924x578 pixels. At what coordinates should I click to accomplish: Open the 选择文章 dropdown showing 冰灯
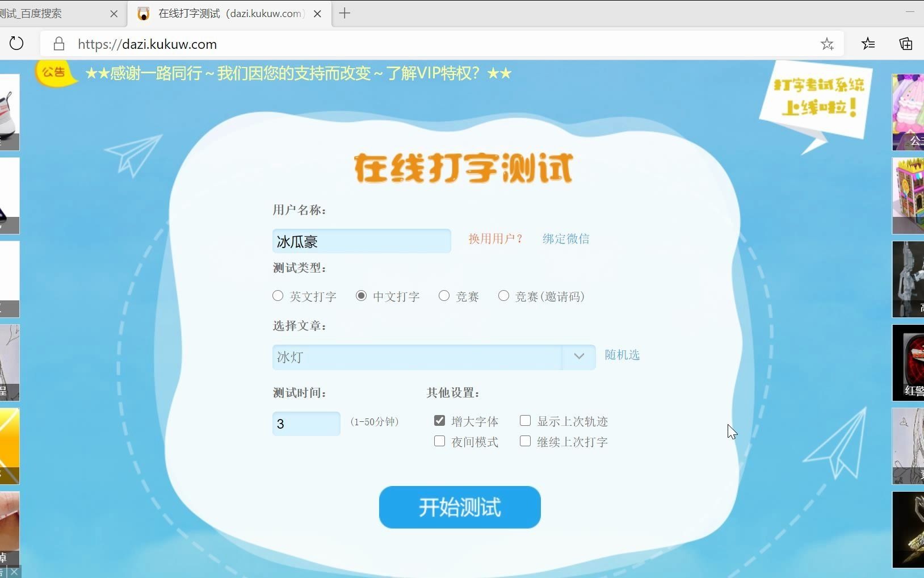[434, 357]
